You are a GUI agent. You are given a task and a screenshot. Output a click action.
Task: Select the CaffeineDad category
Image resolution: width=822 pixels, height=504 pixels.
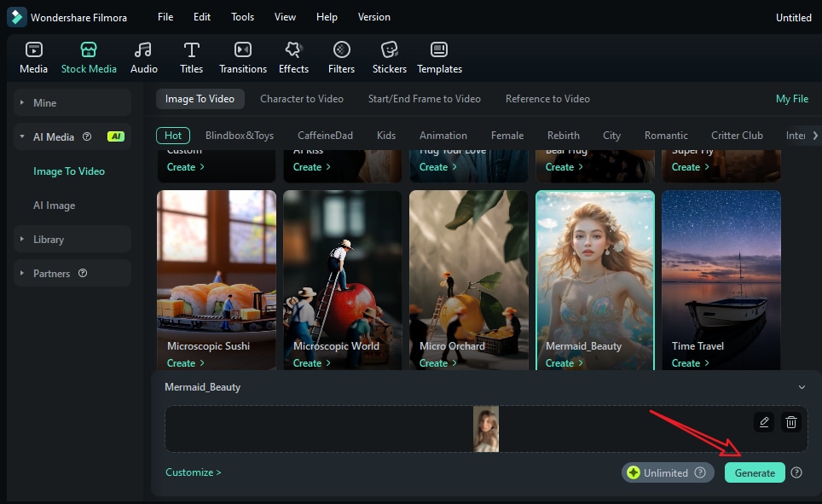[325, 136]
